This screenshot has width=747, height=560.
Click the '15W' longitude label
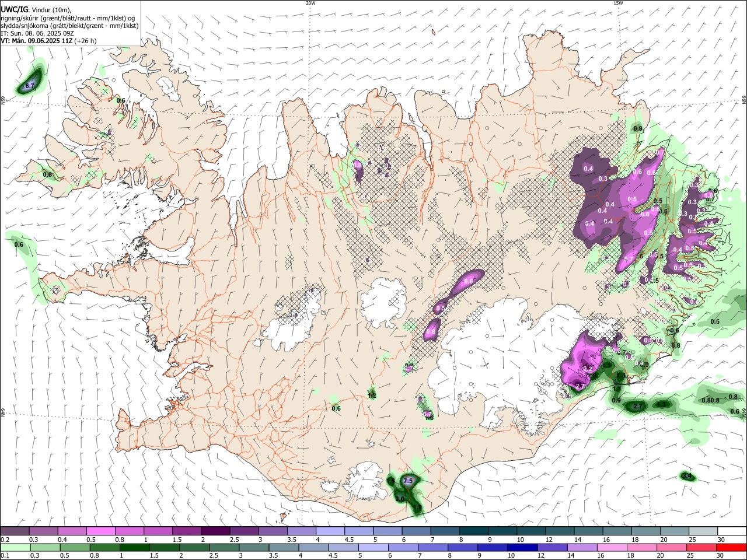click(x=618, y=3)
